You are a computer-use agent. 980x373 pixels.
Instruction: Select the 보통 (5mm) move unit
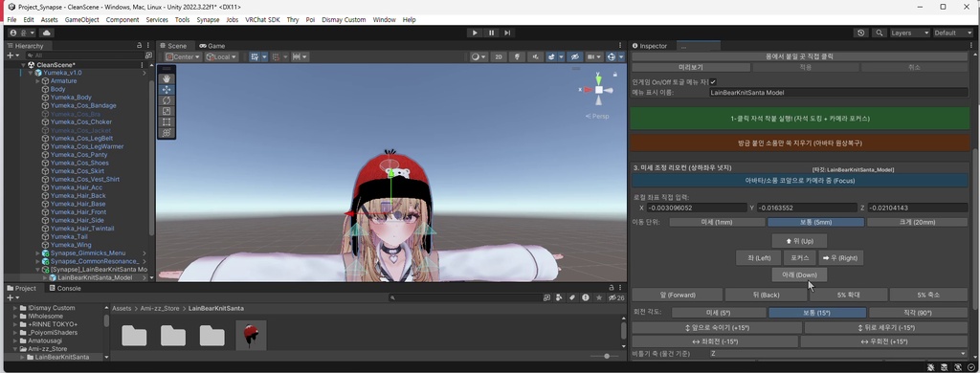pyautogui.click(x=815, y=222)
